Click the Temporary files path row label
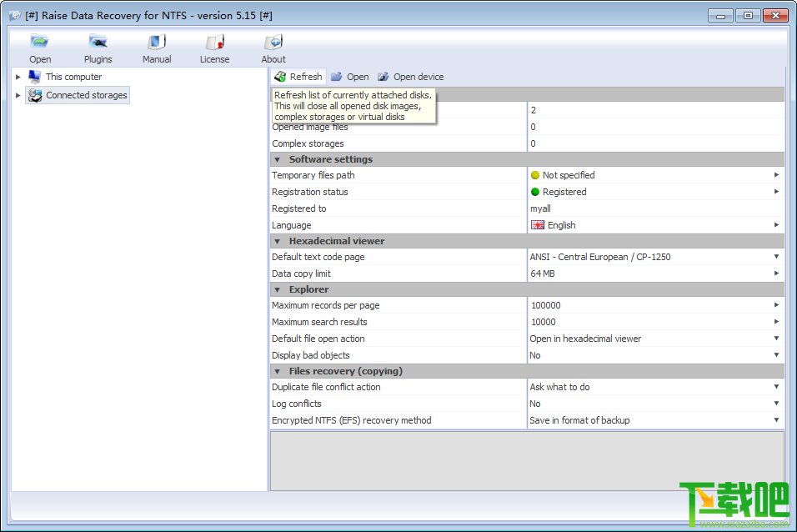 click(x=313, y=175)
